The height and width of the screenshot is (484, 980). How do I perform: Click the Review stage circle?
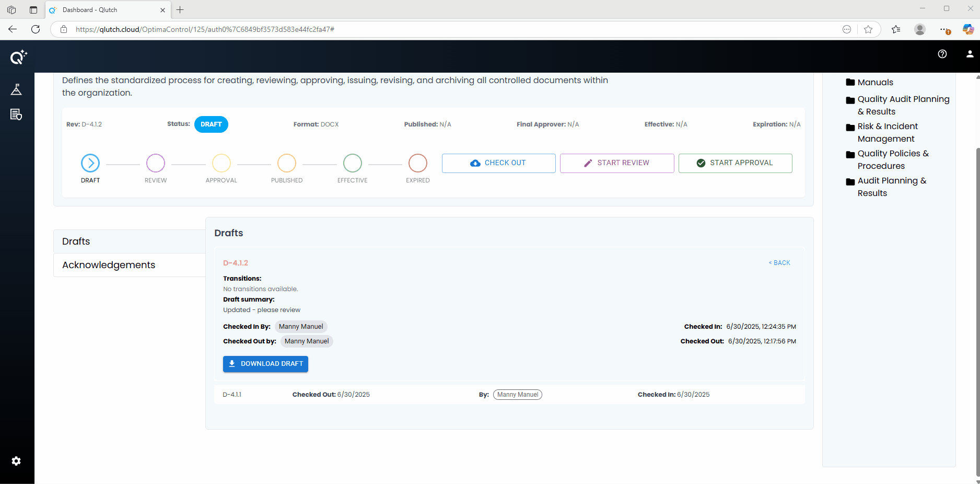tap(156, 163)
